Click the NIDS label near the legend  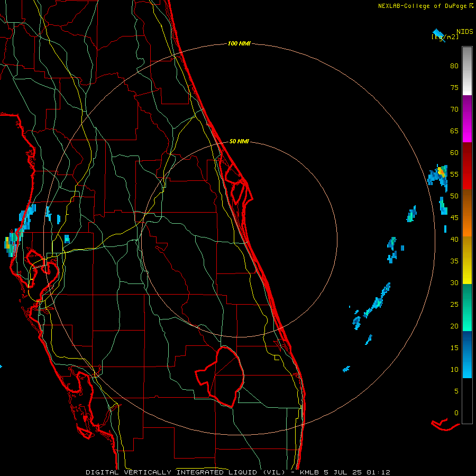click(x=465, y=31)
